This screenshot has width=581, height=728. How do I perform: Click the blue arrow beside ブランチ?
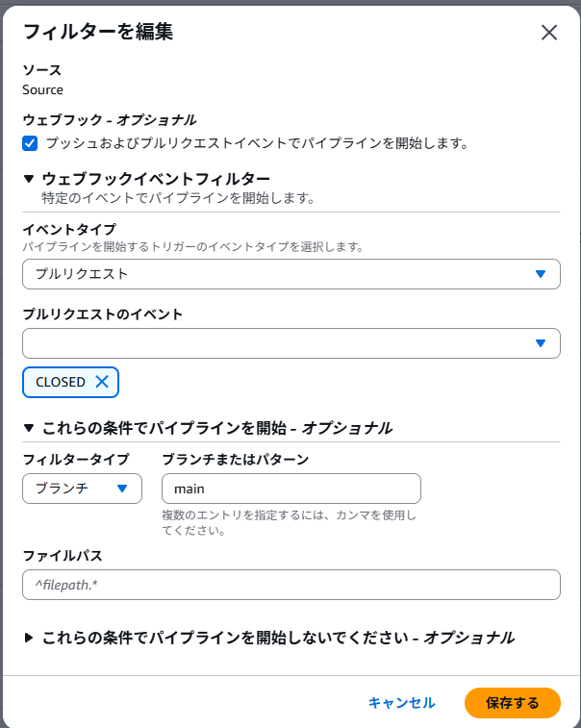pyautogui.click(x=122, y=489)
